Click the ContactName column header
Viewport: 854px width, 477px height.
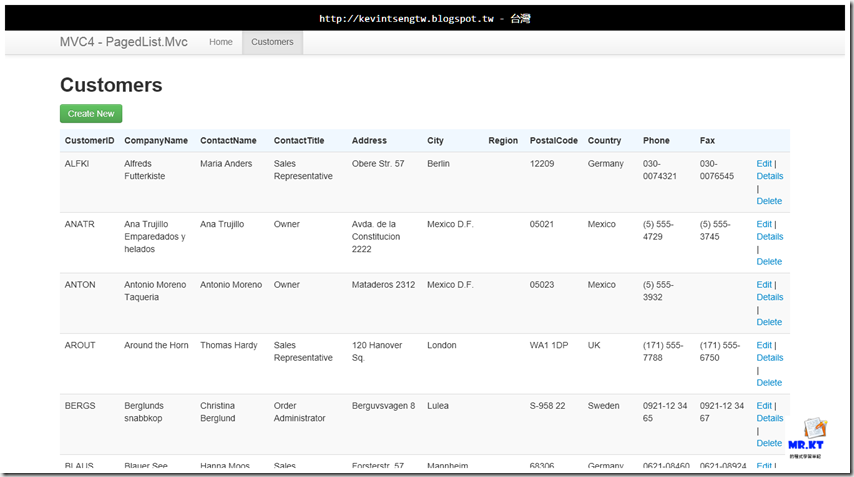[x=228, y=140]
